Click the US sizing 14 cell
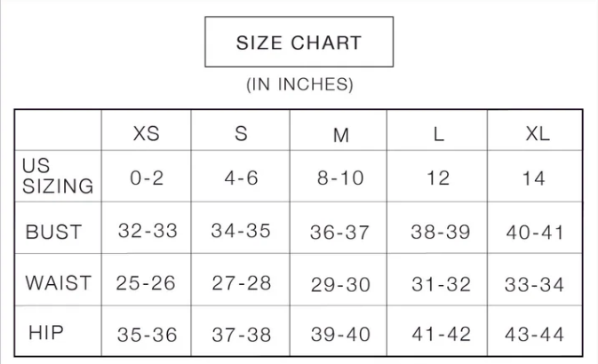Viewport: 598px width, 364px height. pyautogui.click(x=534, y=178)
